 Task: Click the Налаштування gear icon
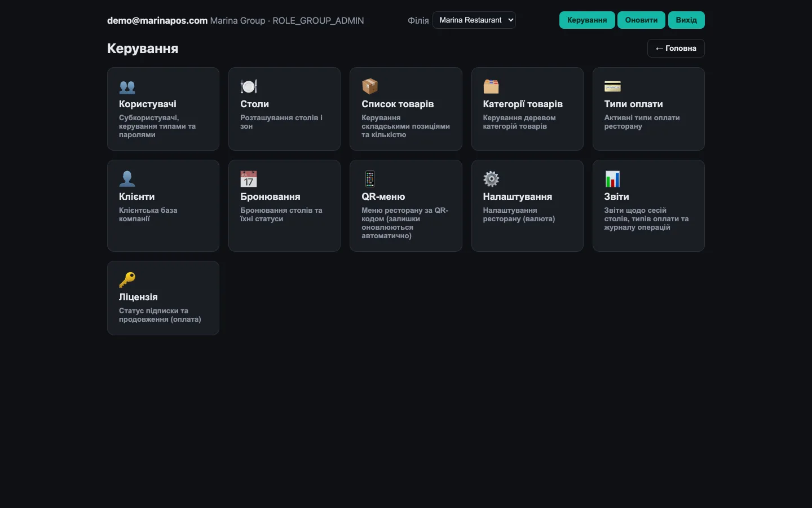[491, 179]
